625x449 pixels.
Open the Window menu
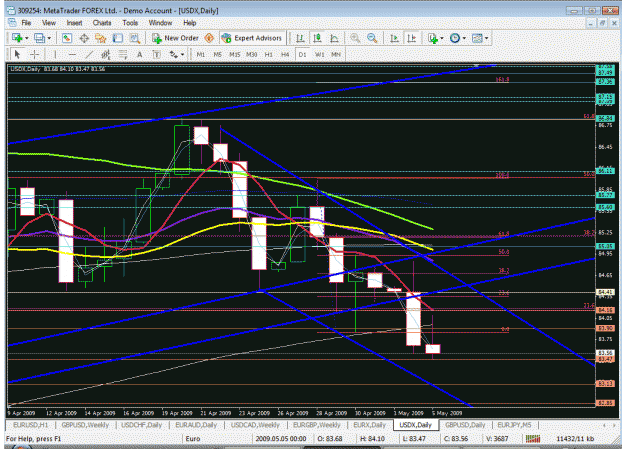point(160,23)
